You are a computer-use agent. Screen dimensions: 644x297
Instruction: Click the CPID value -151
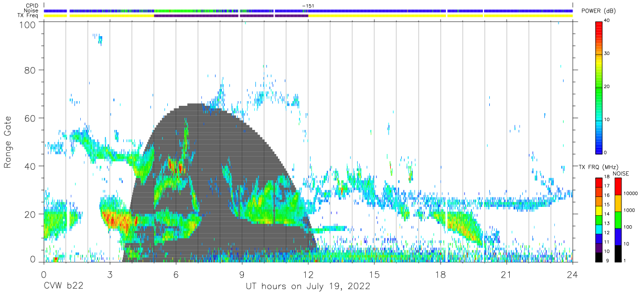coord(308,6)
